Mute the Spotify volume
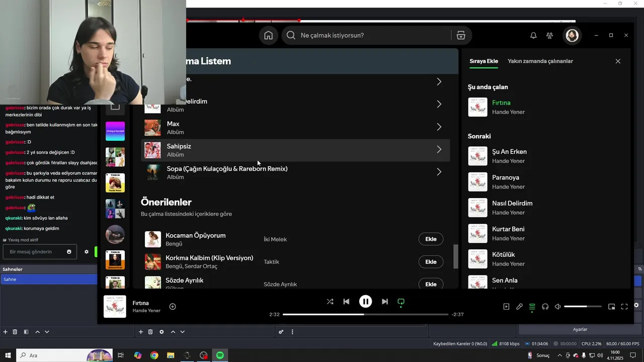 coord(557,307)
